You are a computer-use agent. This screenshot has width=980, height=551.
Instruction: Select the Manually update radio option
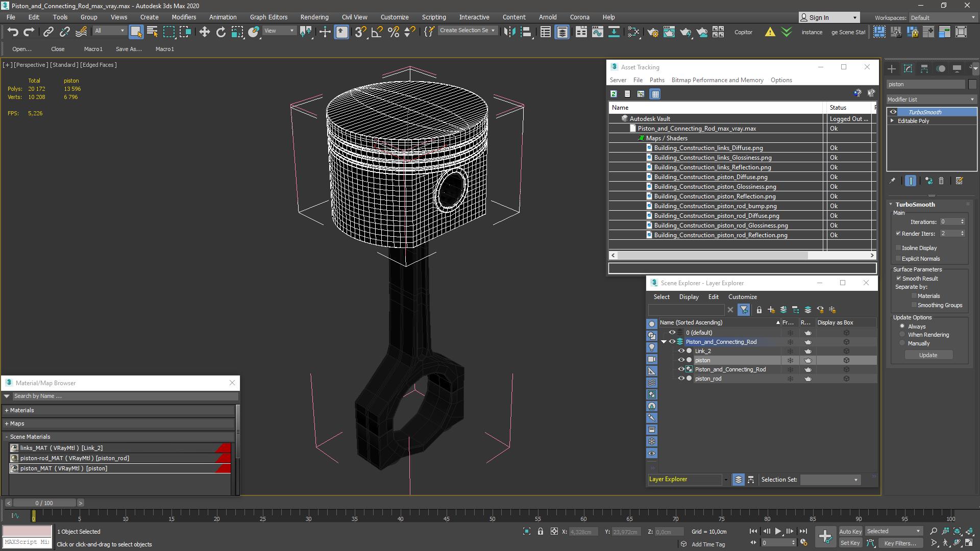coord(902,343)
